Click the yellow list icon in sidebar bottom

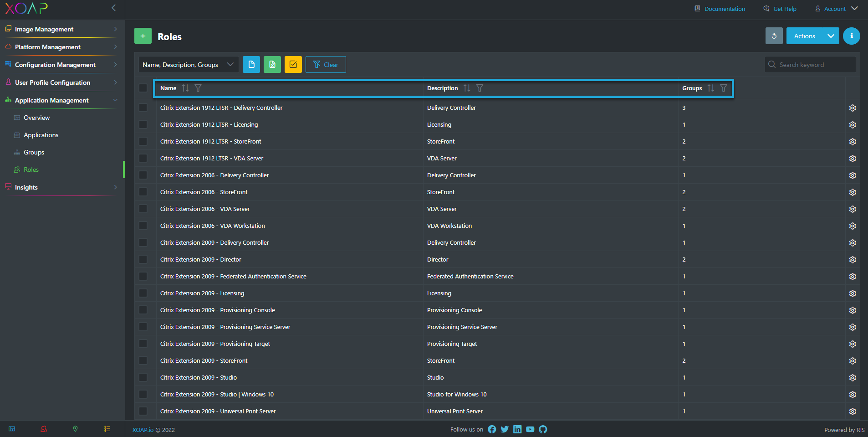tap(107, 429)
